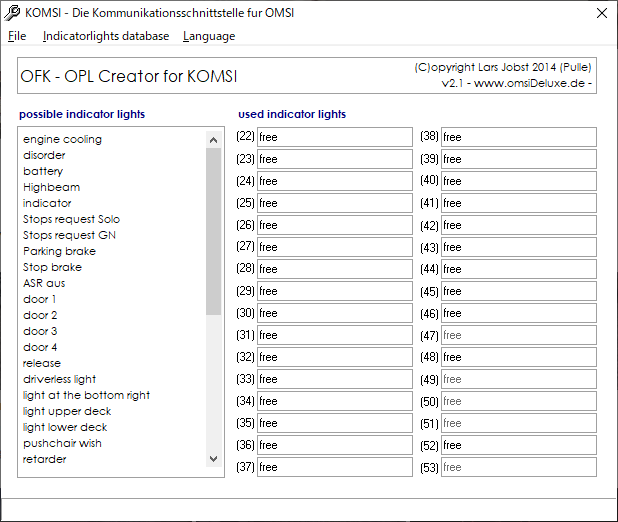Image resolution: width=618 pixels, height=522 pixels.
Task: Click the field for indicator light (28)
Action: (x=335, y=269)
